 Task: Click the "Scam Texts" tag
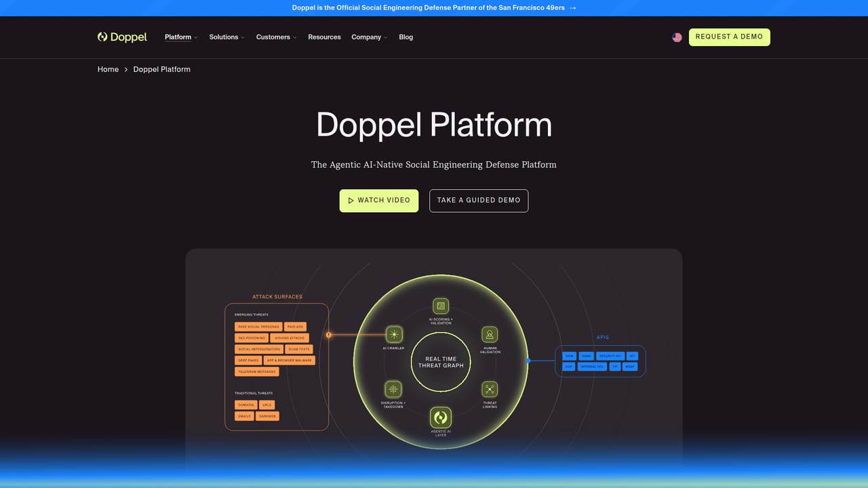(299, 349)
